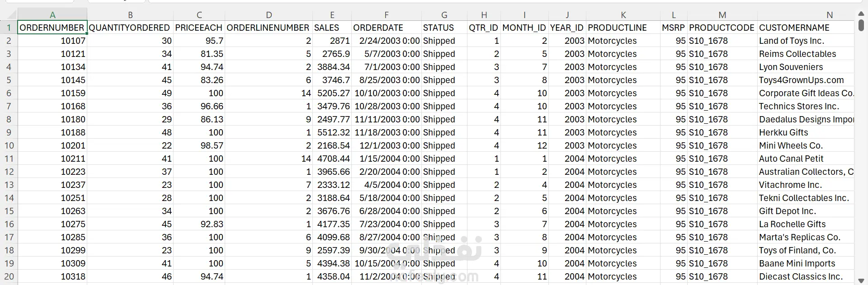This screenshot has width=868, height=285.
Task: Select row 10 header
Action: click(9, 145)
